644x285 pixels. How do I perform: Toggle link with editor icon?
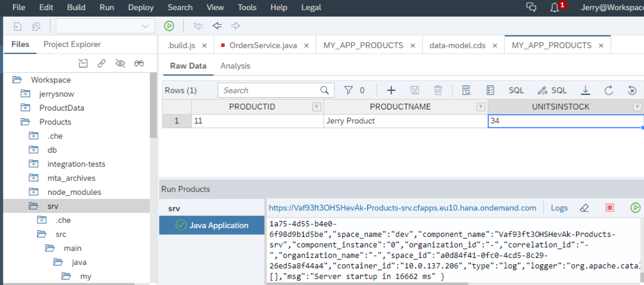[x=102, y=63]
